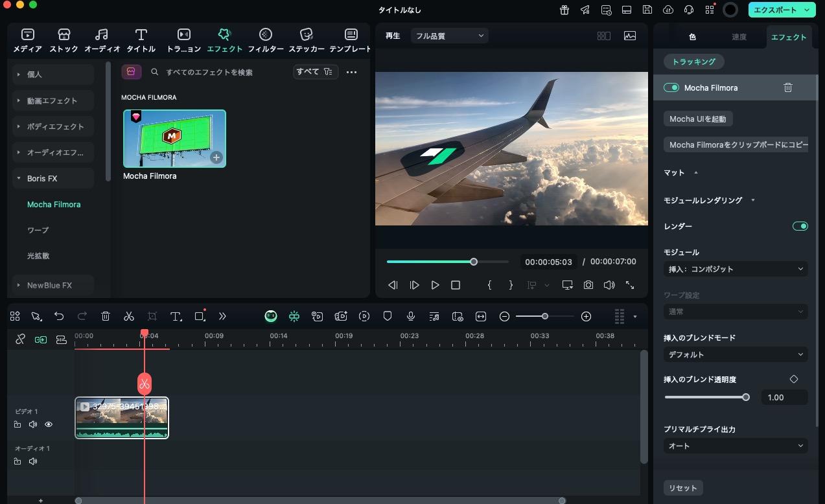This screenshot has height=504, width=825.
Task: Take a snapshot with the camera icon
Action: pos(588,285)
